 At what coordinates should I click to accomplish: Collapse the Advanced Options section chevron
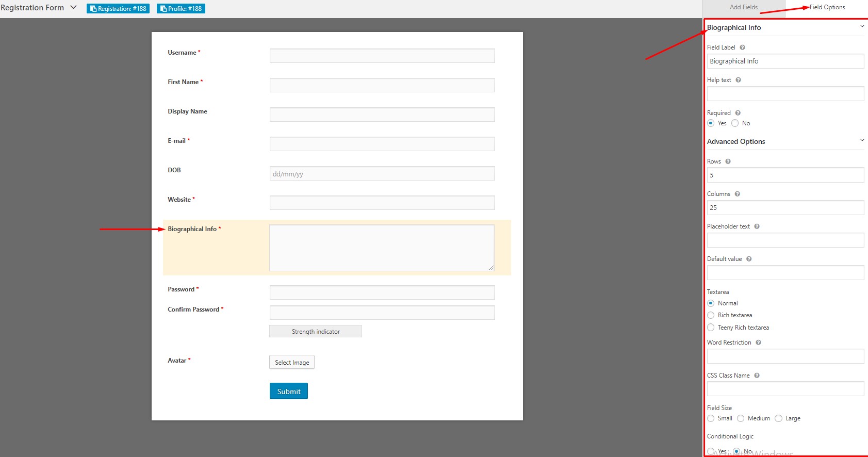862,140
